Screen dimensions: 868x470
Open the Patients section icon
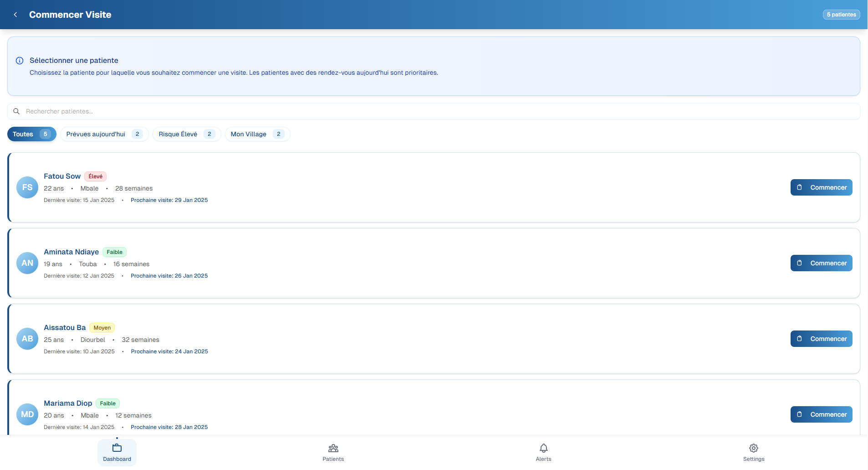[333, 449]
